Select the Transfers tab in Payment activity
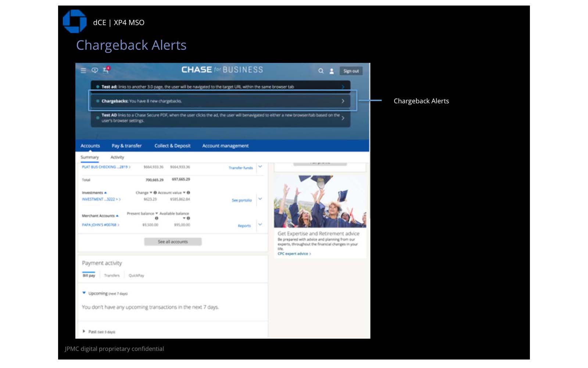 coord(112,276)
